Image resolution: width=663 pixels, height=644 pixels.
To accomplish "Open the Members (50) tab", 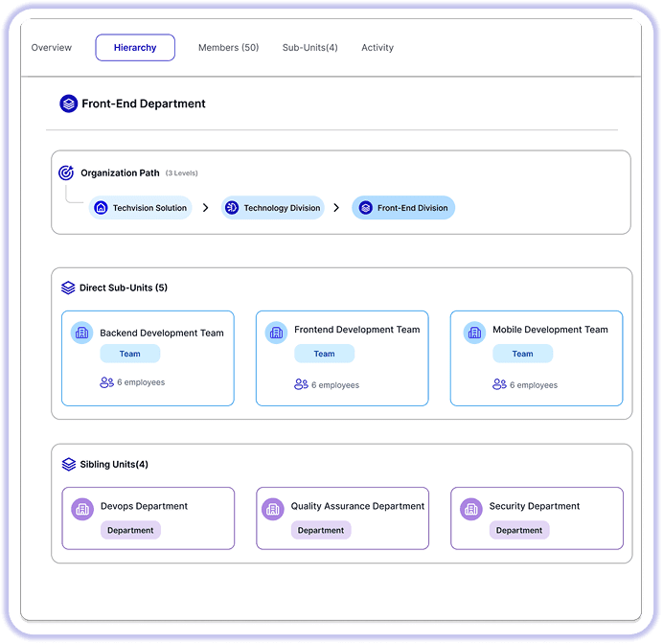I will [x=228, y=48].
